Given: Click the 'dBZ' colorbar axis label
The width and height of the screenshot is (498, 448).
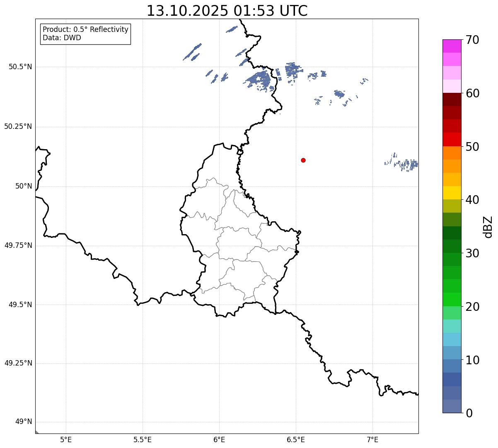Looking at the screenshot, I should coord(488,227).
